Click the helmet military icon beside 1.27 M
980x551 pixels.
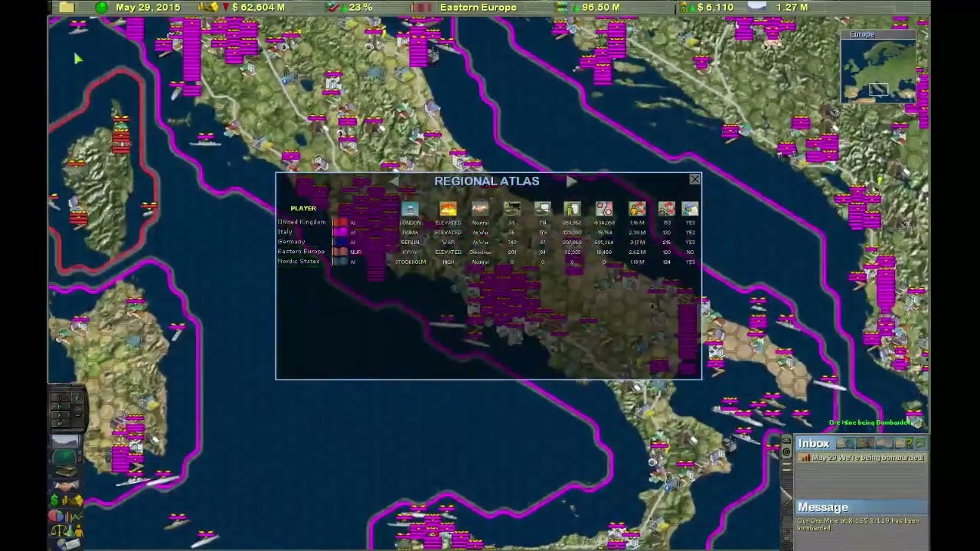click(x=756, y=7)
